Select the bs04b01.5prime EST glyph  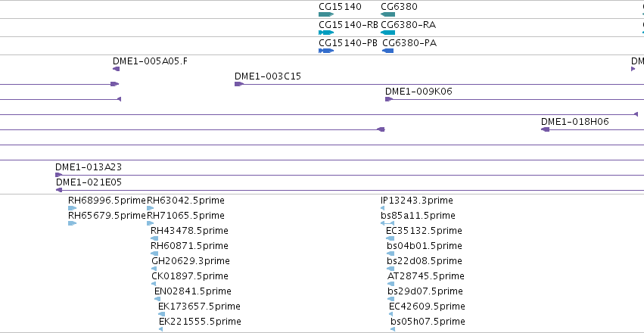click(x=390, y=254)
